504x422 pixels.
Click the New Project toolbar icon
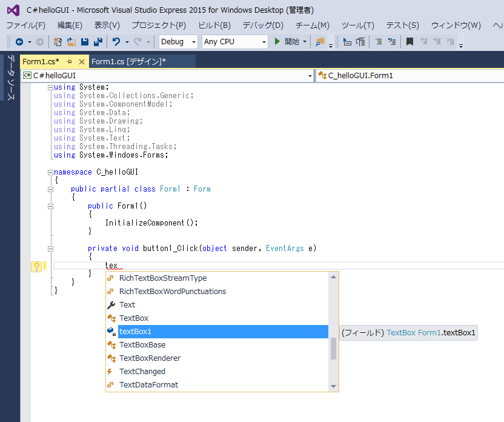click(58, 42)
